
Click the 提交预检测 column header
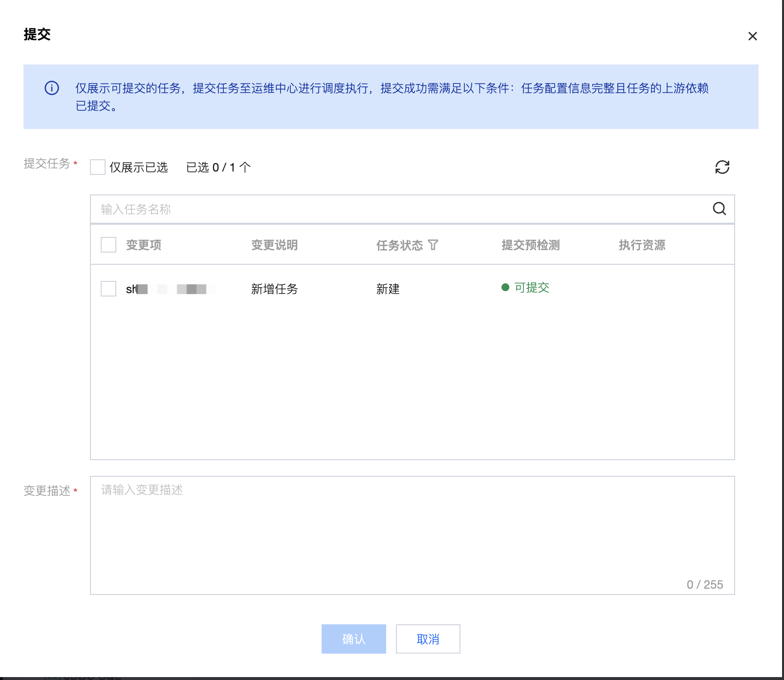[x=530, y=245]
